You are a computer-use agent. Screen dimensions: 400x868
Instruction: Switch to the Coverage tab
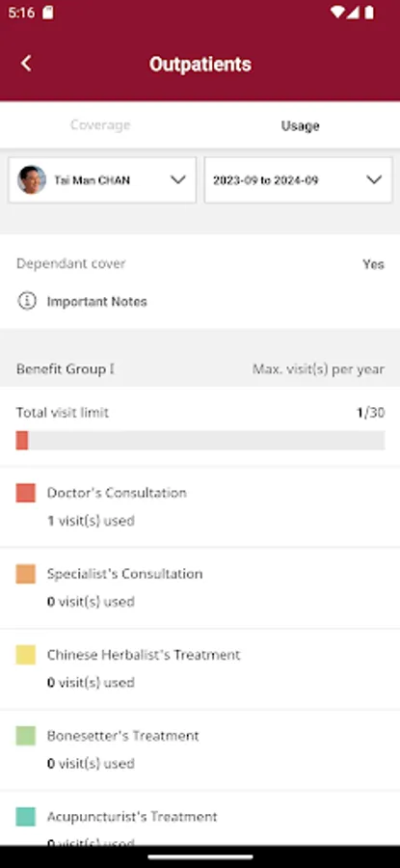pos(100,125)
